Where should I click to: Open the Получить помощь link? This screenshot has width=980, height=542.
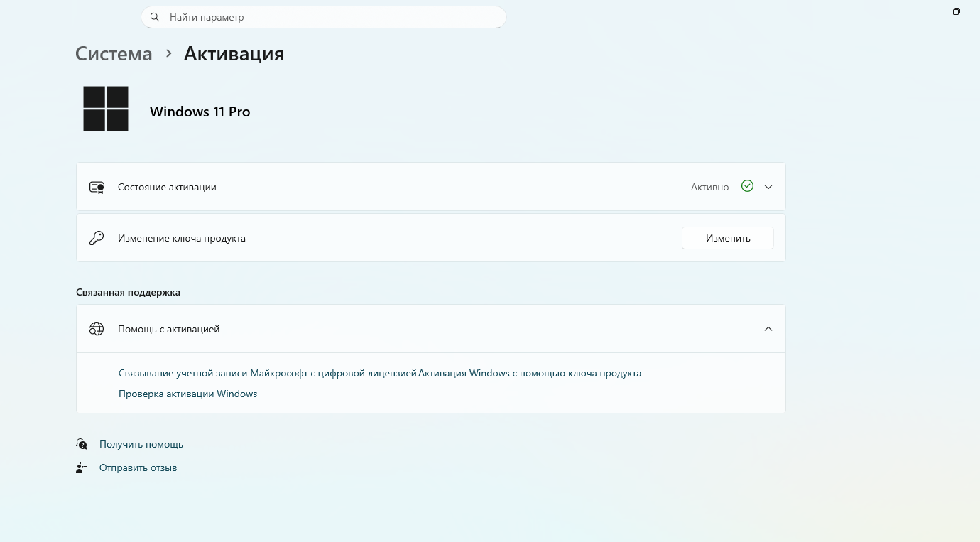click(x=141, y=444)
